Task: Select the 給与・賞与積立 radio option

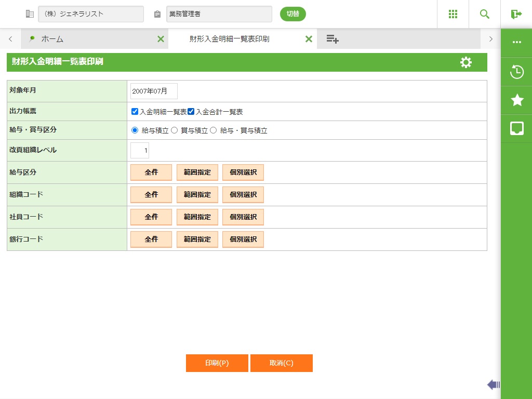Action: (x=213, y=130)
